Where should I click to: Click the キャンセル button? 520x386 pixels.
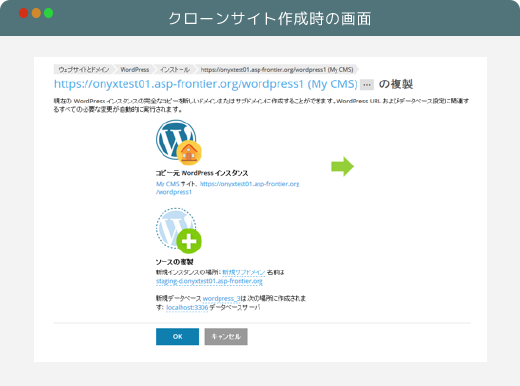tap(226, 336)
